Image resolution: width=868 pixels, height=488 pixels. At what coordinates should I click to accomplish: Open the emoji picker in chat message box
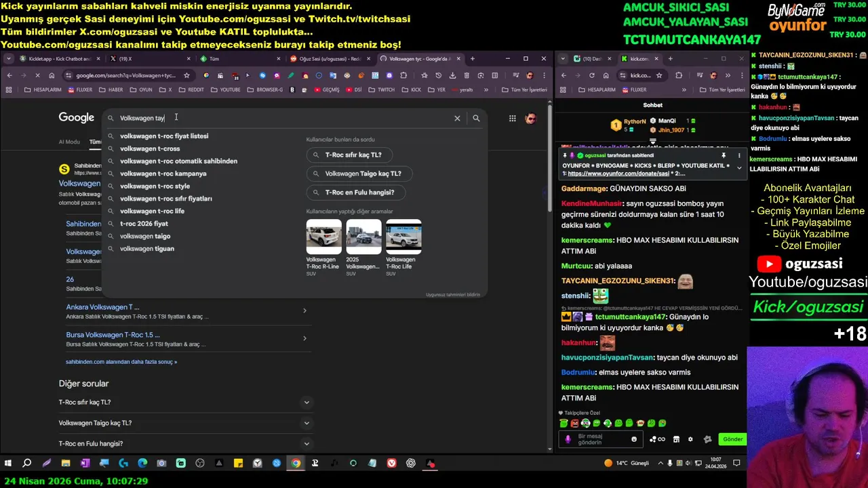[634, 439]
